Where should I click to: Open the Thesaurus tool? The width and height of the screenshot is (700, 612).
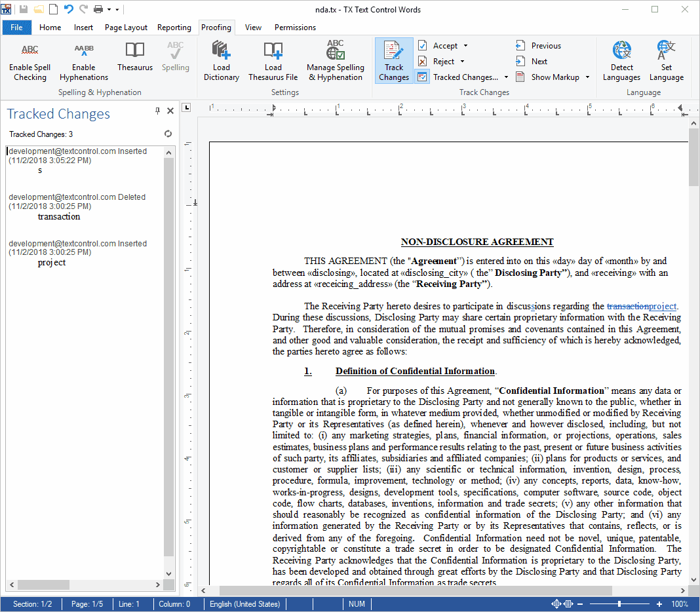135,51
